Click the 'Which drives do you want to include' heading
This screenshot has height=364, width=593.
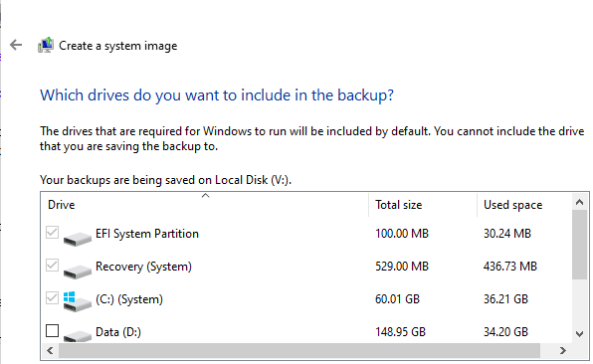tap(217, 95)
